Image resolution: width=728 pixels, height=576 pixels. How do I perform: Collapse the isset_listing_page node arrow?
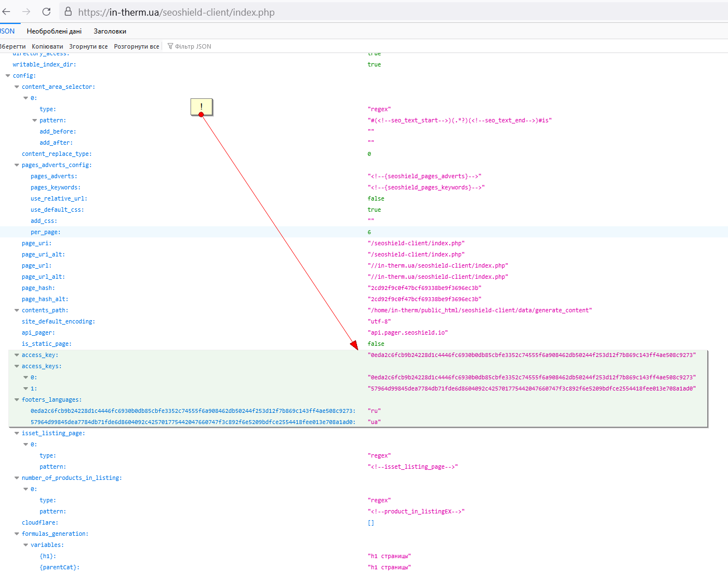tap(17, 434)
